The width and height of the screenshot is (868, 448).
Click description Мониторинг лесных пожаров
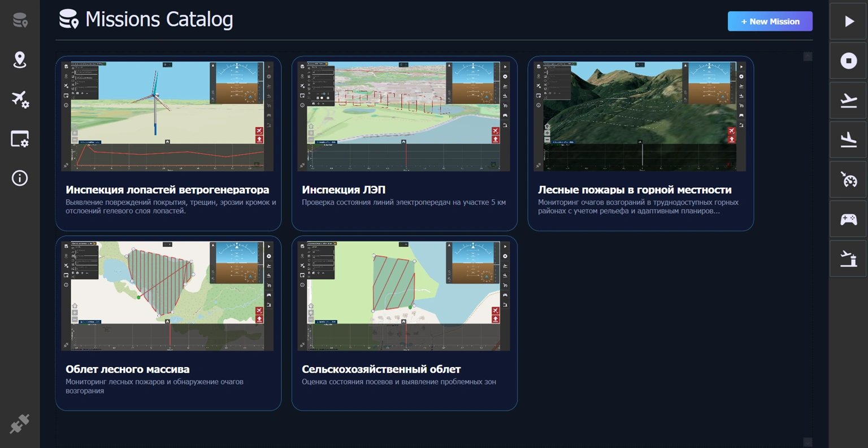(x=154, y=386)
